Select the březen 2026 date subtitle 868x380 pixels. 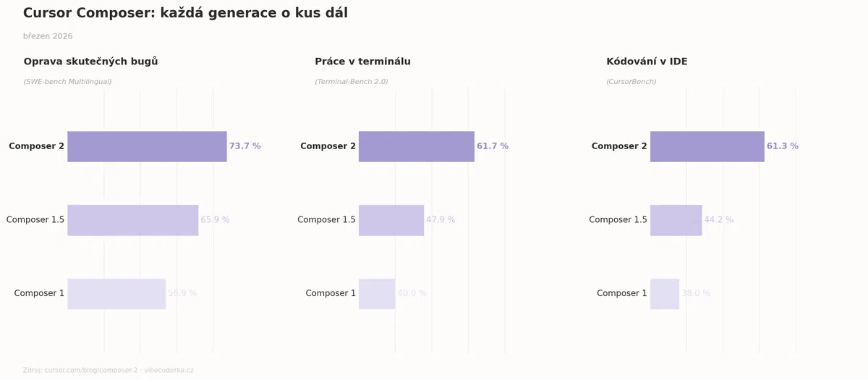[x=48, y=36]
